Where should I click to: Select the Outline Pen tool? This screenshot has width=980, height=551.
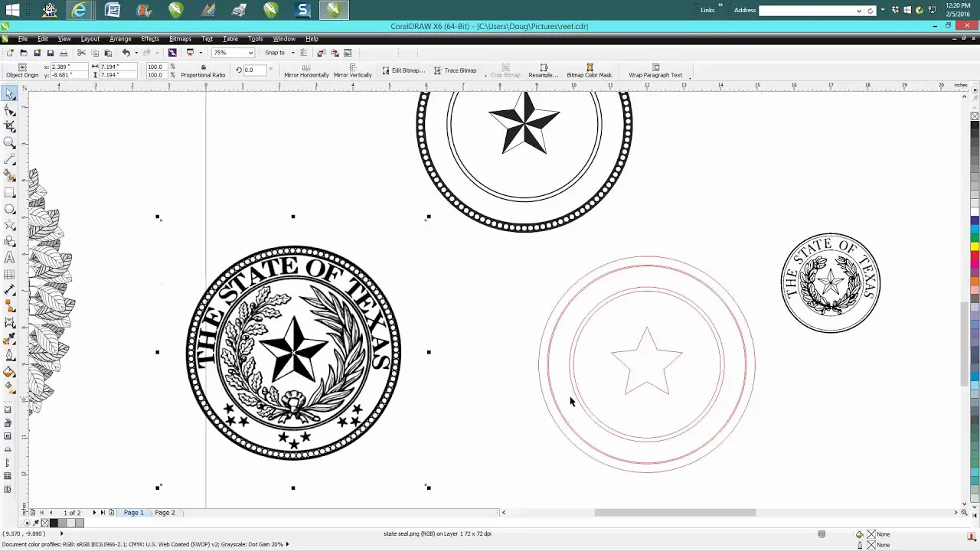pos(9,356)
